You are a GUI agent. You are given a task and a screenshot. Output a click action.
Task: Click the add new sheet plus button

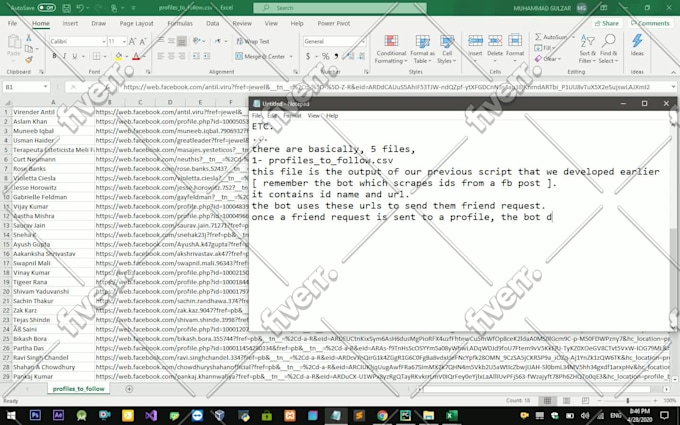click(x=129, y=389)
